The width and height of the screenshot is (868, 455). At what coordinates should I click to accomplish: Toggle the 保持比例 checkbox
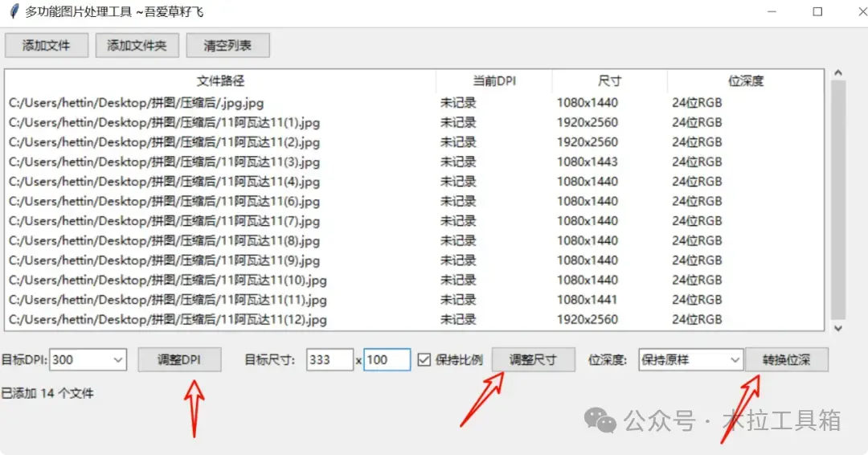click(424, 360)
